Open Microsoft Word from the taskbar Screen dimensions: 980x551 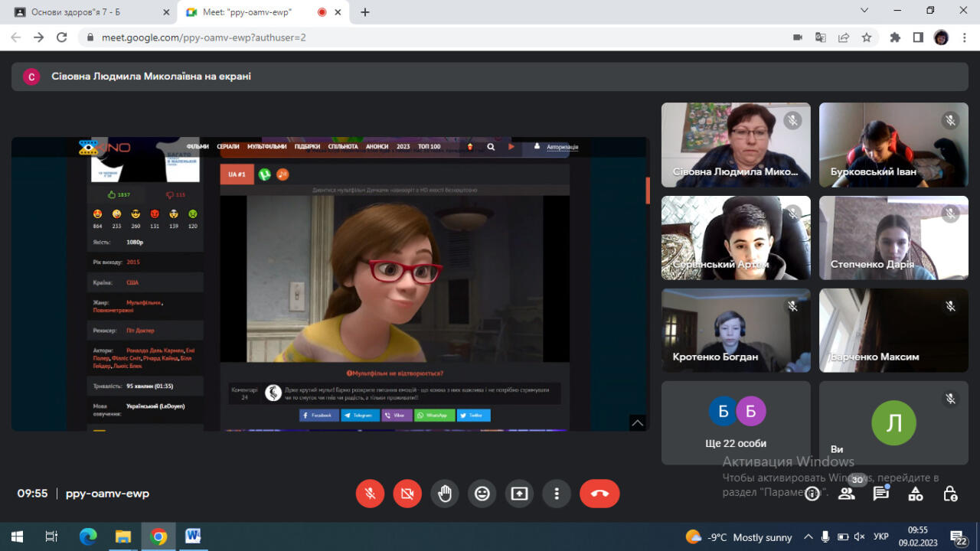(x=192, y=536)
